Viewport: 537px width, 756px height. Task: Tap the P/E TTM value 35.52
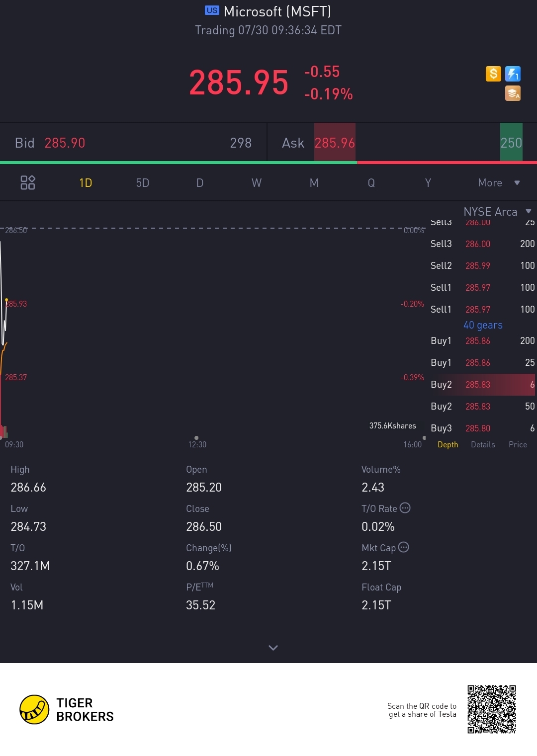200,605
